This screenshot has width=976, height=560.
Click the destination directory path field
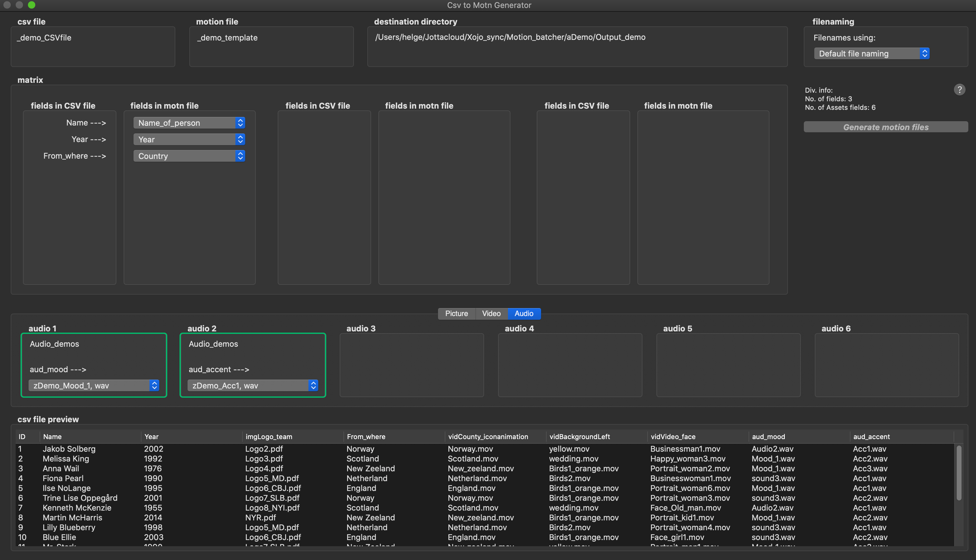(x=577, y=47)
